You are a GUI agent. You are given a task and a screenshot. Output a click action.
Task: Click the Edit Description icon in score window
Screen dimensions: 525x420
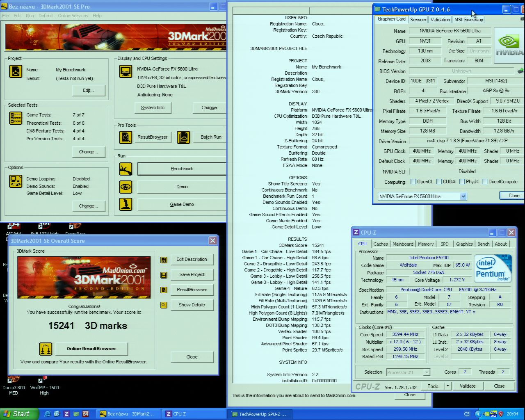tap(164, 260)
